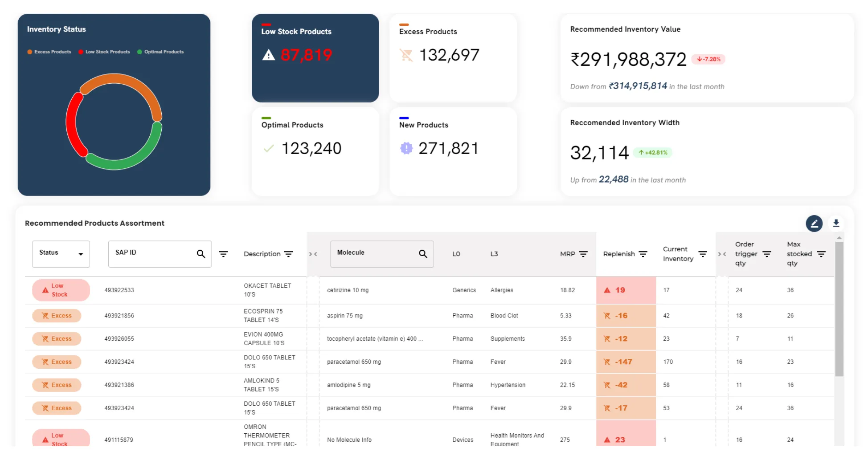Image resolution: width=868 pixels, height=456 pixels.
Task: Click SAP ID 493921386
Action: [x=119, y=385]
